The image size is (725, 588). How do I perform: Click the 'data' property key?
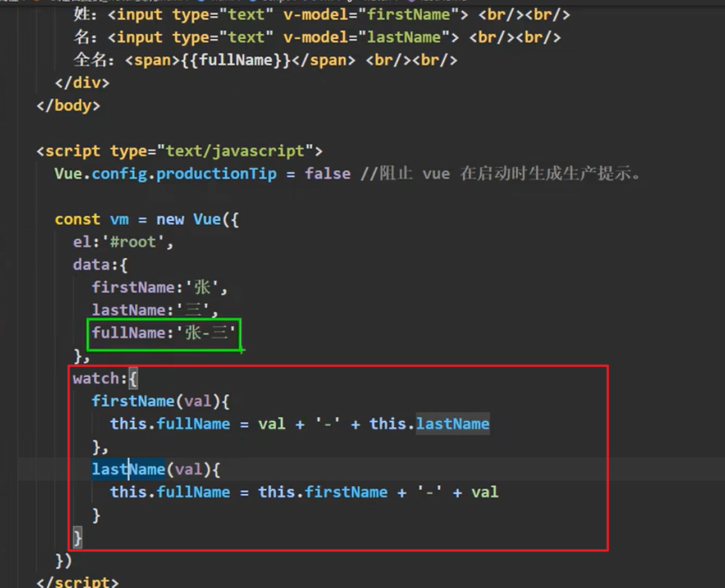(91, 265)
